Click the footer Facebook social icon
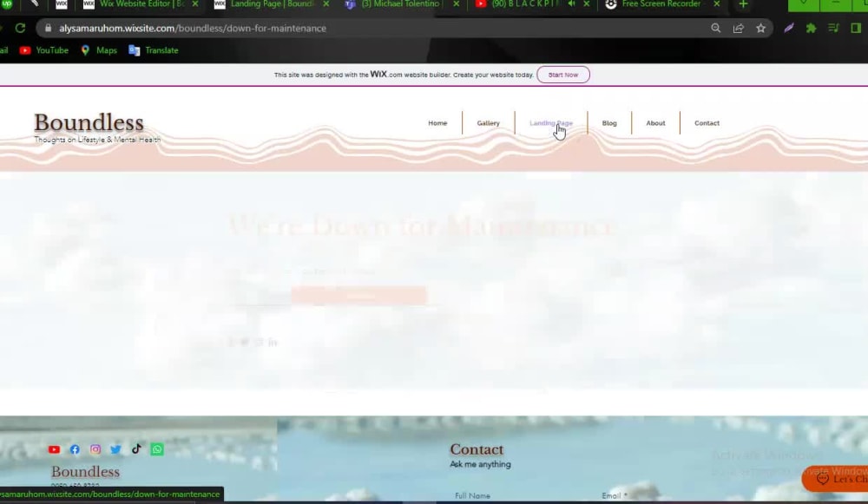The image size is (868, 504). [x=75, y=449]
